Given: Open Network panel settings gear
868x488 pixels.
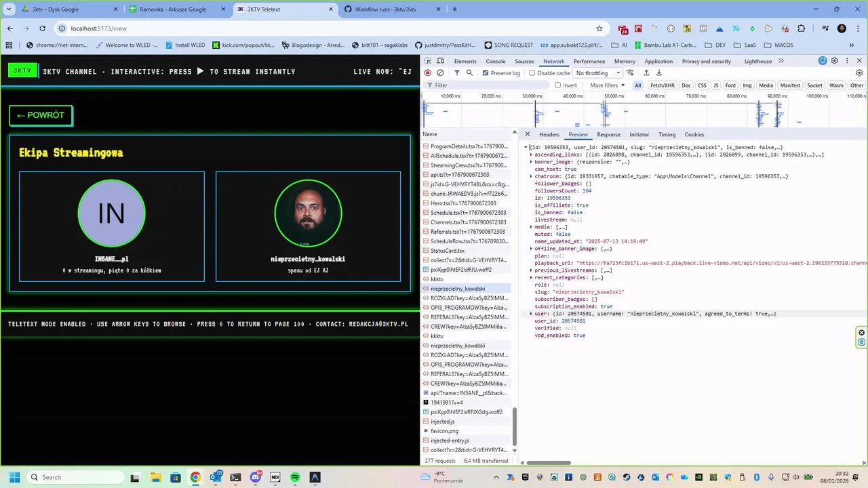Looking at the screenshot, I should [859, 73].
